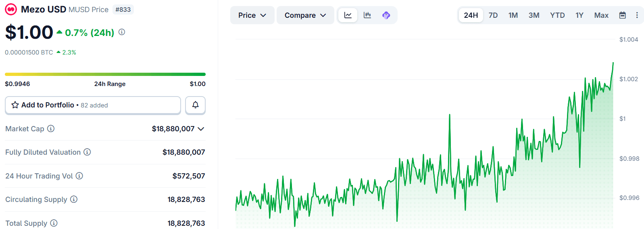Click the #833 rank badge

[x=123, y=9]
